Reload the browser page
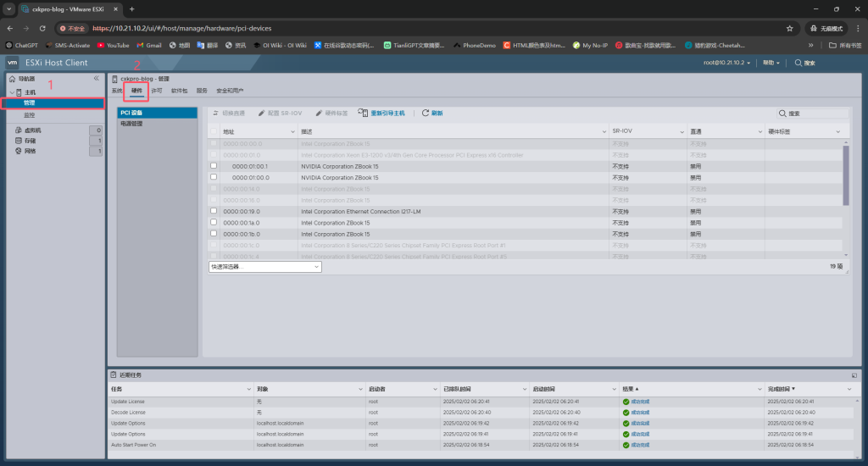The height and width of the screenshot is (466, 868). click(42, 28)
